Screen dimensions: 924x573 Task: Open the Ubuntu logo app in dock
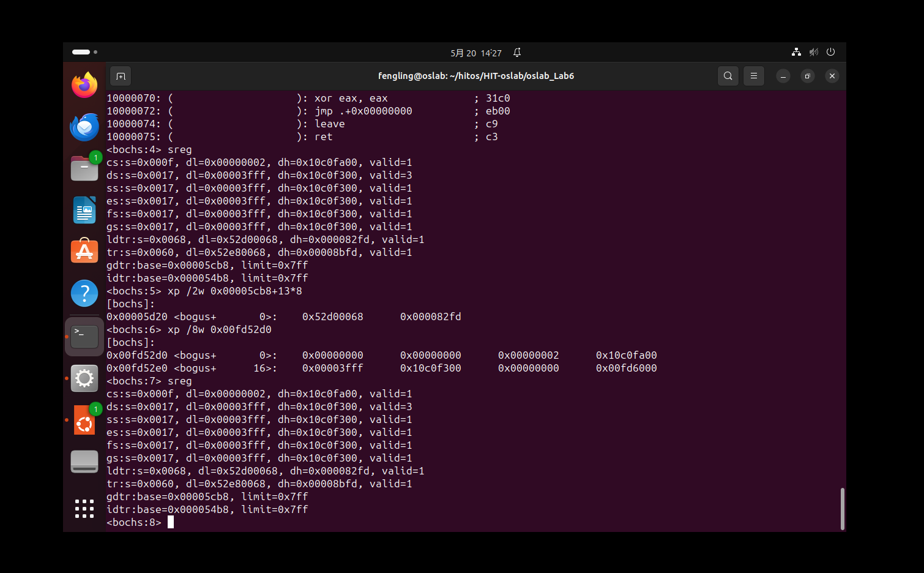coord(84,421)
